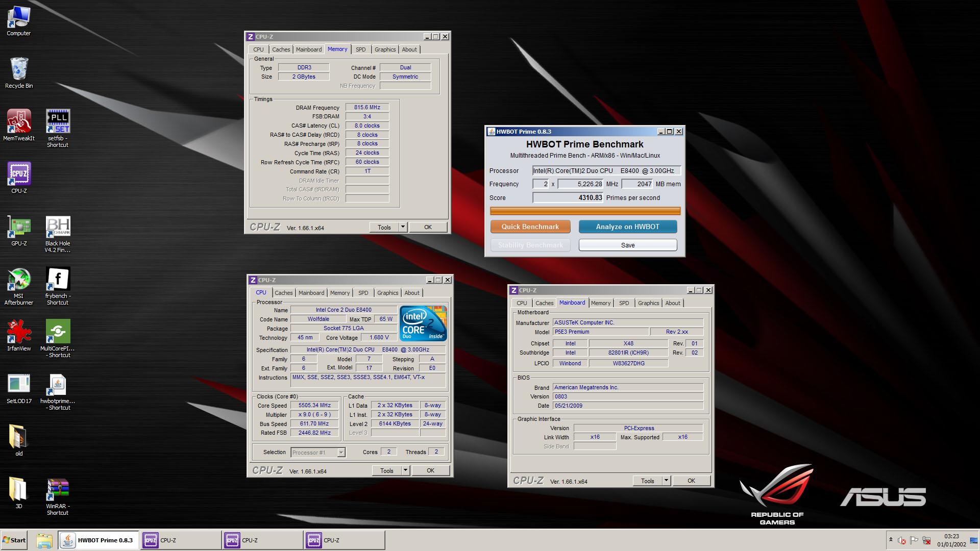Click the BIOS date value 05/21/2009

[x=628, y=406]
